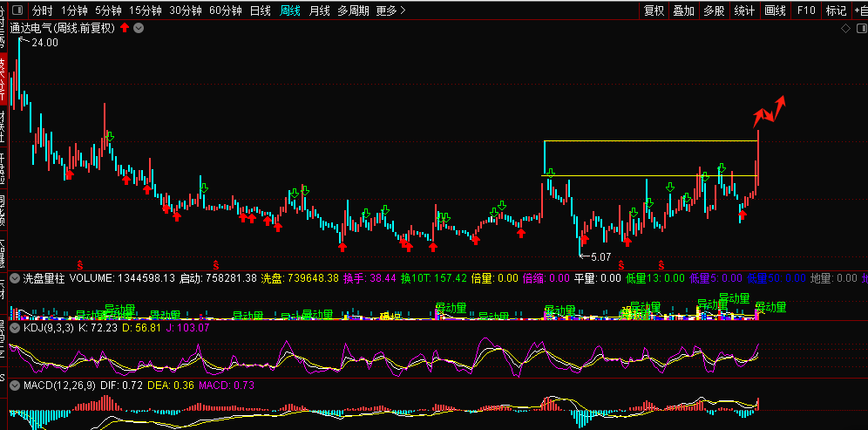Click the 倍量: 0.00 value

pos(494,278)
